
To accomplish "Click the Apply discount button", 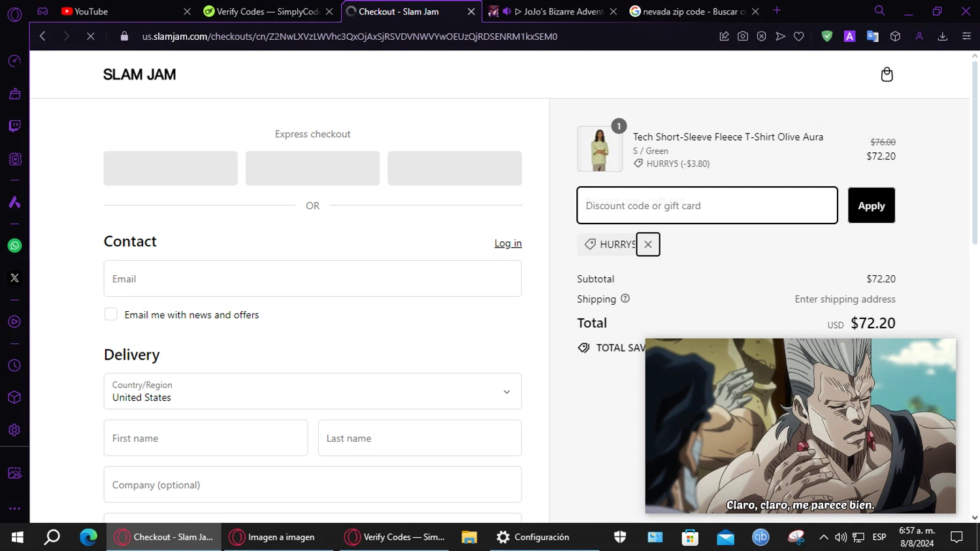I will pos(872,205).
